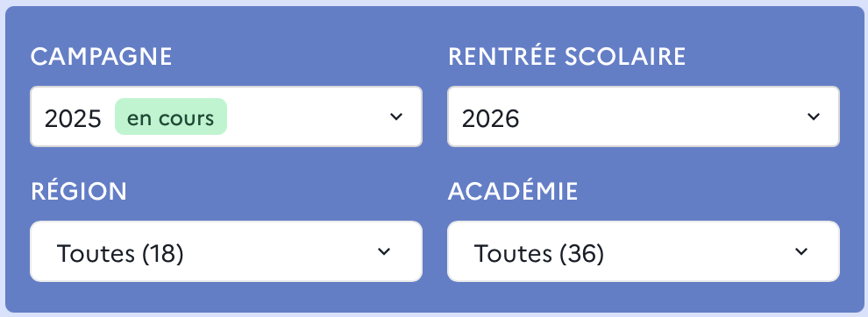Click empty space right of 'en cours' badge
The width and height of the screenshot is (868, 317).
tap(307, 116)
